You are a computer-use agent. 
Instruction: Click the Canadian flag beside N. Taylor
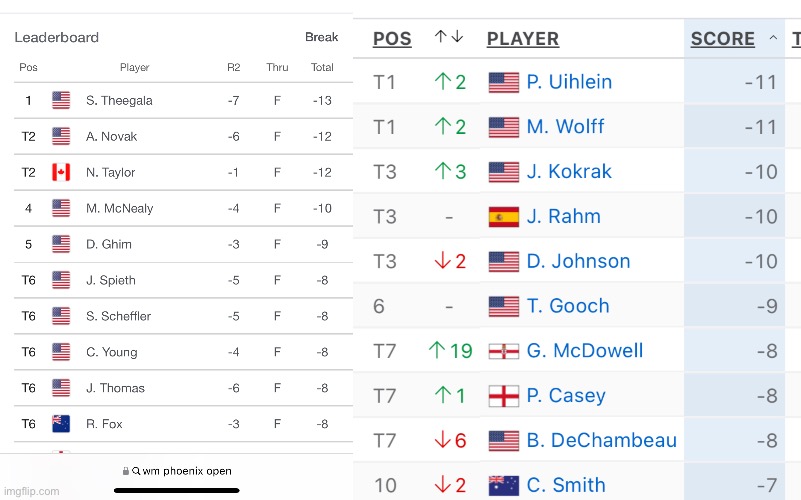(x=61, y=172)
